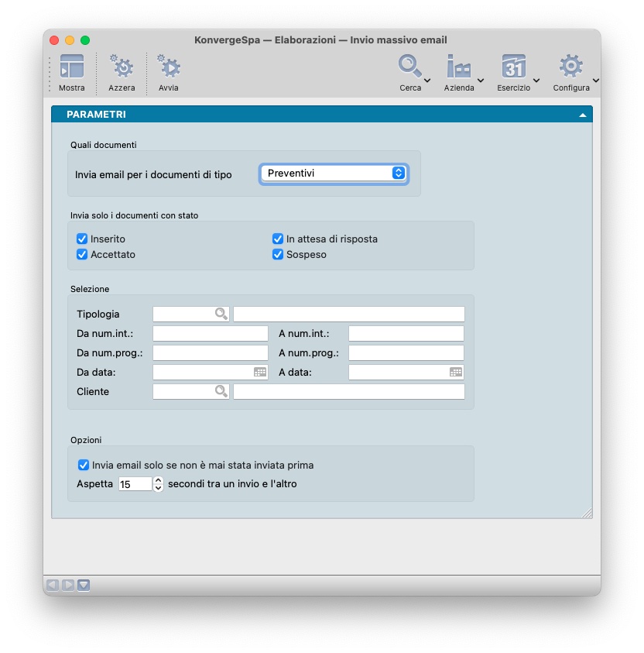This screenshot has width=644, height=653.
Task: Uncheck the Inserito status checkbox
Action: pyautogui.click(x=82, y=239)
